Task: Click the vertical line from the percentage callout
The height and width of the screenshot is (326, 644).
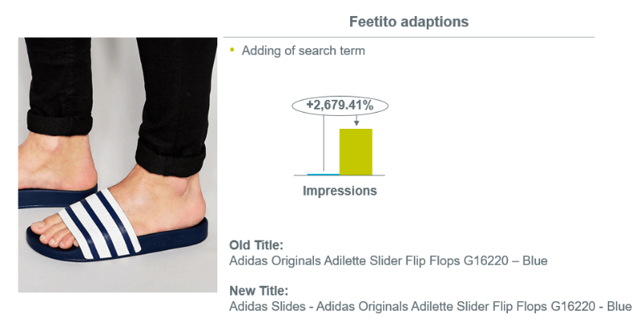Action: tap(324, 143)
